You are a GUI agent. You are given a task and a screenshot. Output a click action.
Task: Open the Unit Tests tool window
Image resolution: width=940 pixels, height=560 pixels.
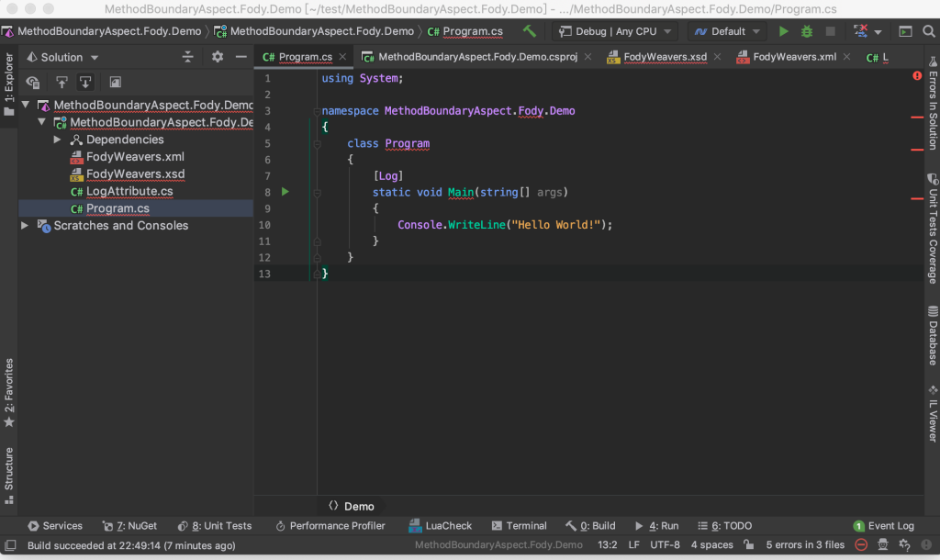point(215,526)
